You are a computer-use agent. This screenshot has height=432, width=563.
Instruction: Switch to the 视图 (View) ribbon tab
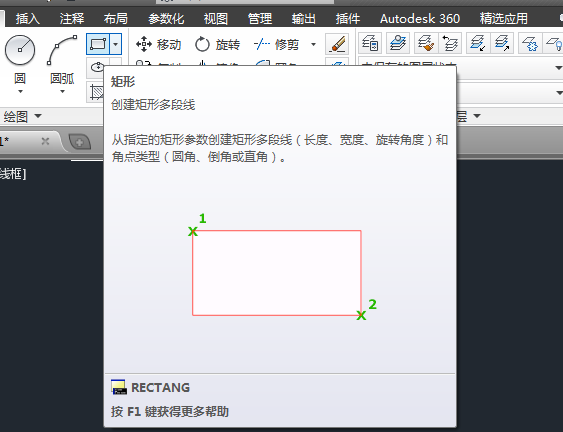[x=216, y=18]
